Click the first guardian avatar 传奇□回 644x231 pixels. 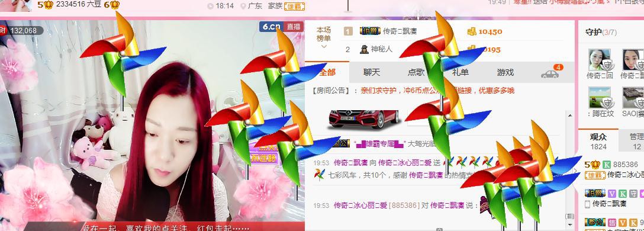point(600,60)
